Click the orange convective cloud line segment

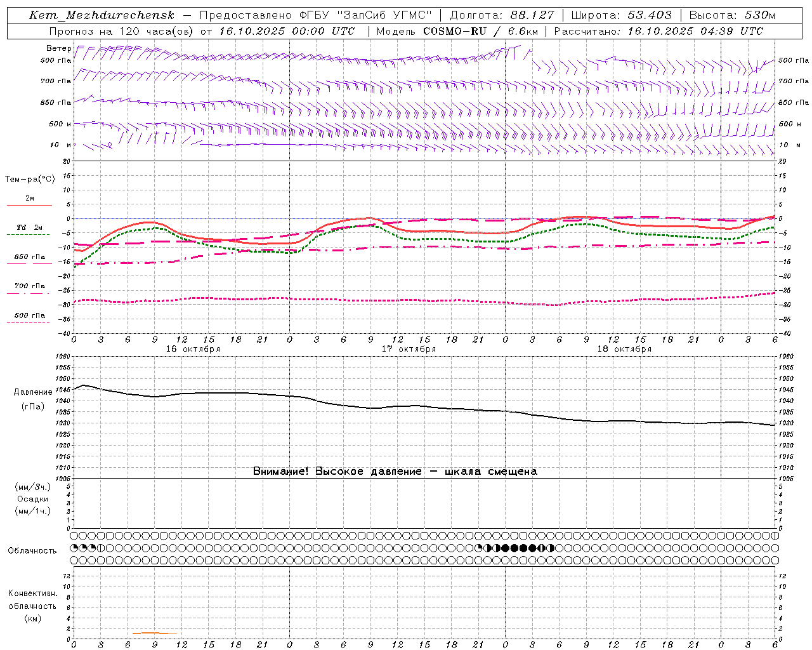click(155, 633)
